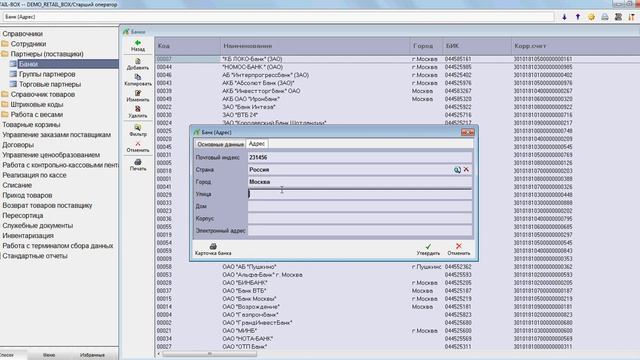Select row ОАО "БИНБАНК"
The image size is (640, 360).
(397, 283)
